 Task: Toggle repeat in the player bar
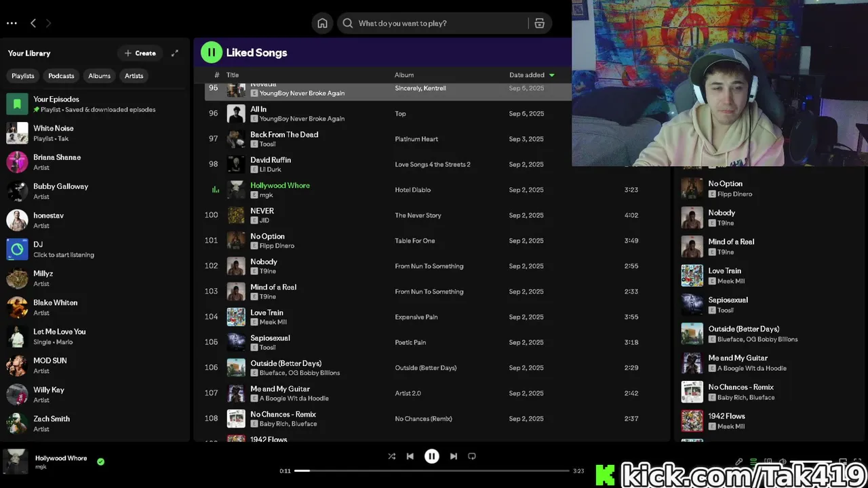click(x=472, y=456)
